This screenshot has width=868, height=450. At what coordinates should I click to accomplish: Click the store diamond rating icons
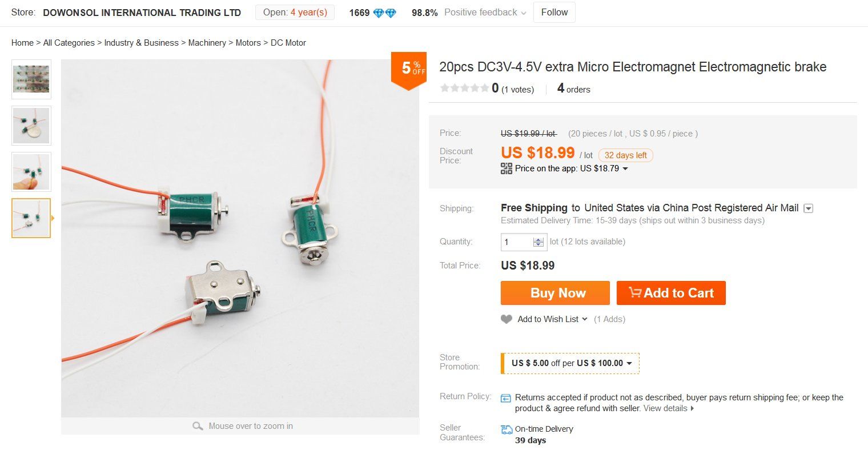pyautogui.click(x=384, y=13)
